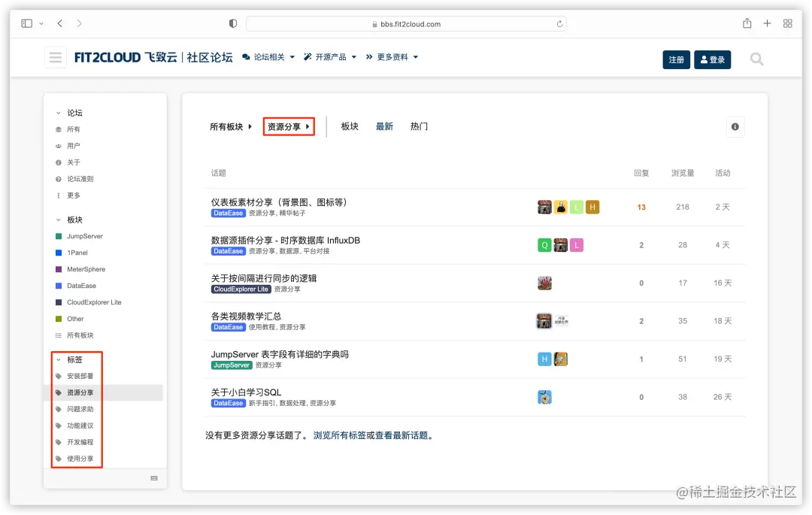Click an avatar next to the 各类视频教学汇总 topic
Viewport: 812px width, 515px height.
click(544, 320)
